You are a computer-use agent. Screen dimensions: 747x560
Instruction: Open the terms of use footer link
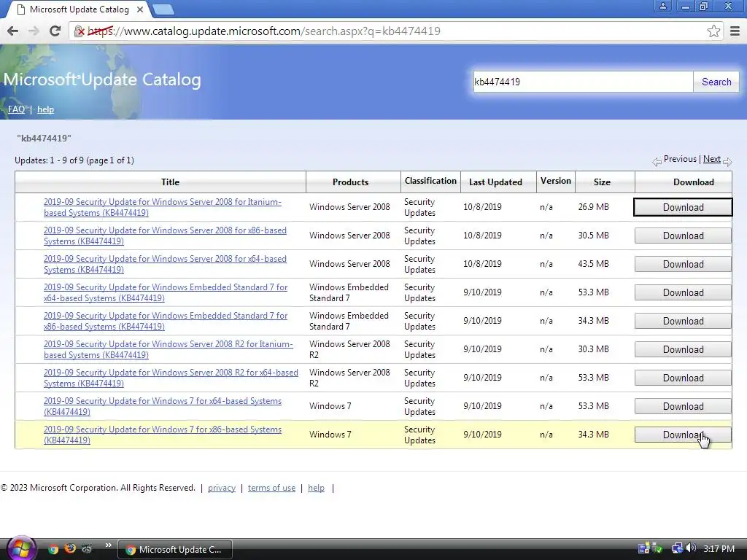pos(271,488)
